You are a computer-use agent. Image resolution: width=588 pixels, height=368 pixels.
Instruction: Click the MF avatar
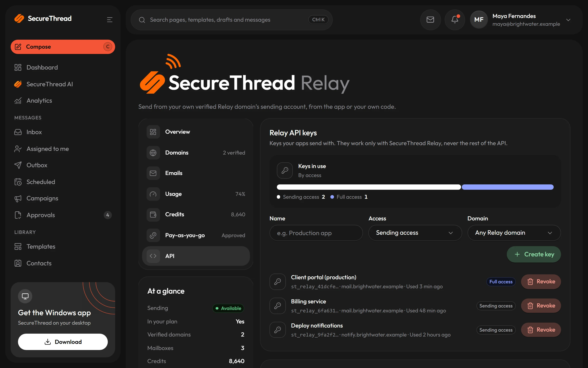pos(479,20)
